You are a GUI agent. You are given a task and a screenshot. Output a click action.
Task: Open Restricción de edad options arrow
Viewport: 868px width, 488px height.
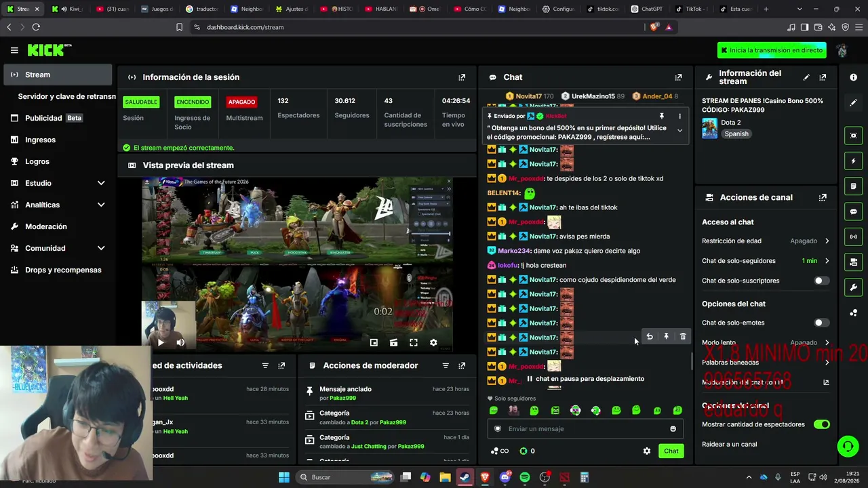[x=827, y=241]
